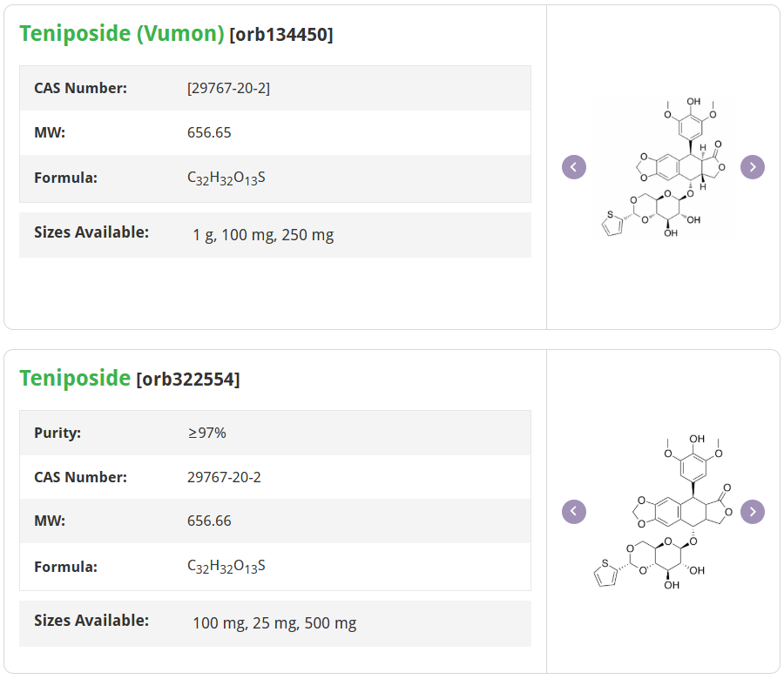Image resolution: width=784 pixels, height=679 pixels.
Task: Open the Teniposide orb322554 product title
Action: click(x=75, y=379)
